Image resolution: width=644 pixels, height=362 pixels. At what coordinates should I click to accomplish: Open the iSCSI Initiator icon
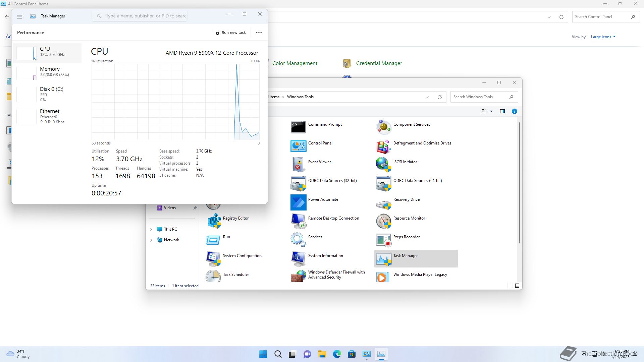click(x=383, y=165)
